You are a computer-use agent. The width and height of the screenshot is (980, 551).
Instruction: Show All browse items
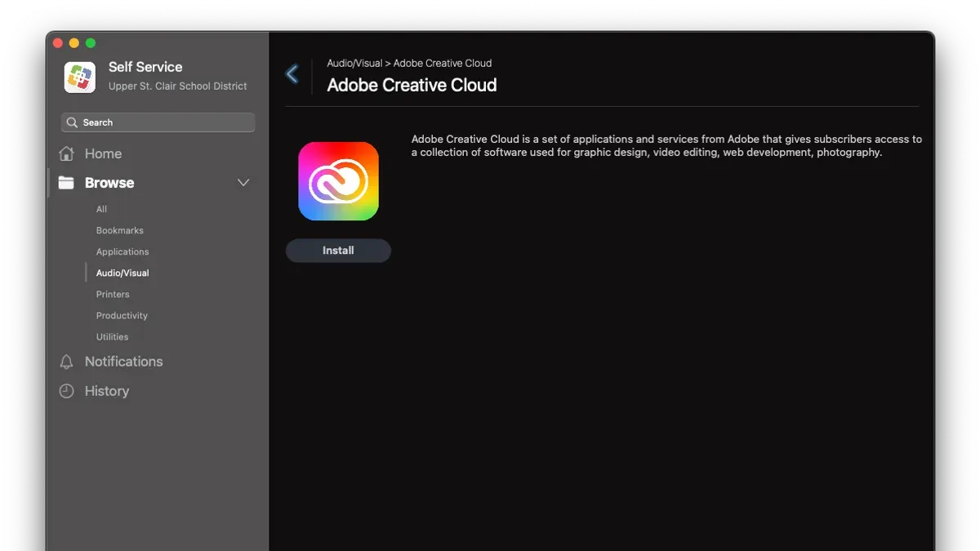point(101,209)
